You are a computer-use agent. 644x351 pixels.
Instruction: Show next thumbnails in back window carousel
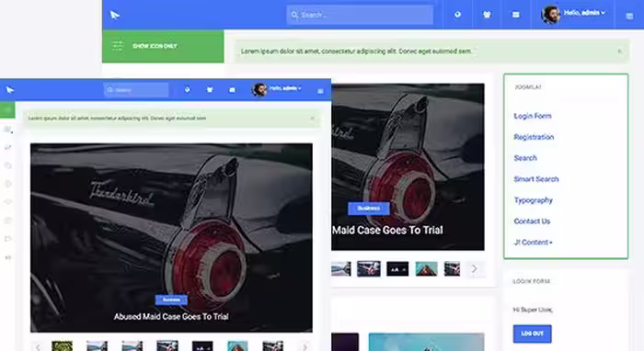point(475,269)
